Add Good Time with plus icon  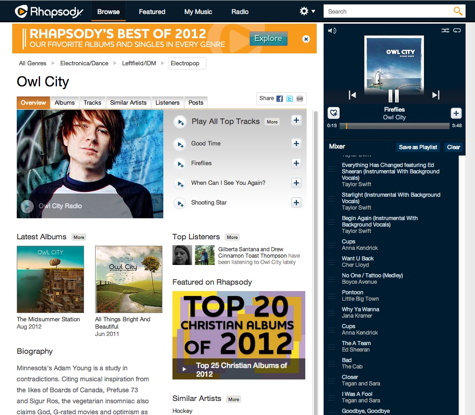[x=296, y=143]
